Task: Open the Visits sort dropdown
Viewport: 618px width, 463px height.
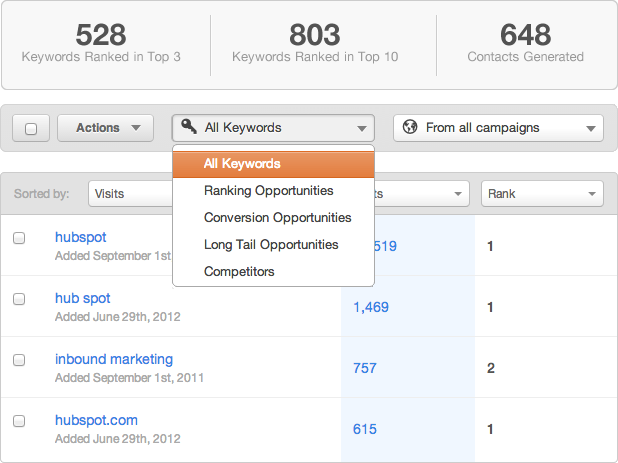Action: (130, 193)
